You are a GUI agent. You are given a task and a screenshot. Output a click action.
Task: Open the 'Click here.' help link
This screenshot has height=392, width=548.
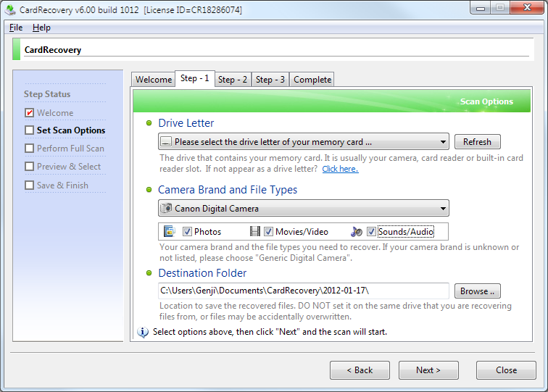pyautogui.click(x=340, y=169)
